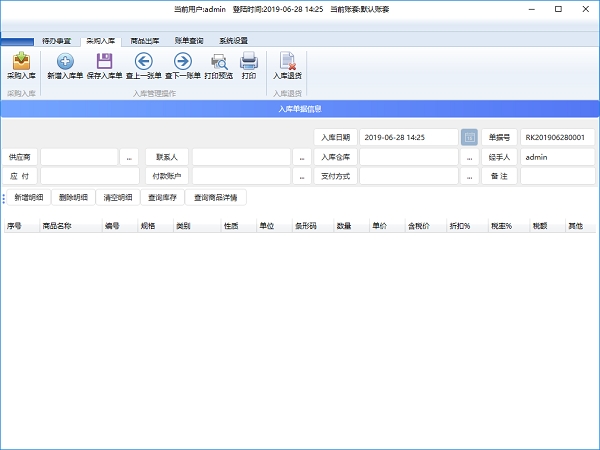Viewport: 600px width, 450px height.
Task: Switch to the 待办事宜 tab
Action: 57,41
